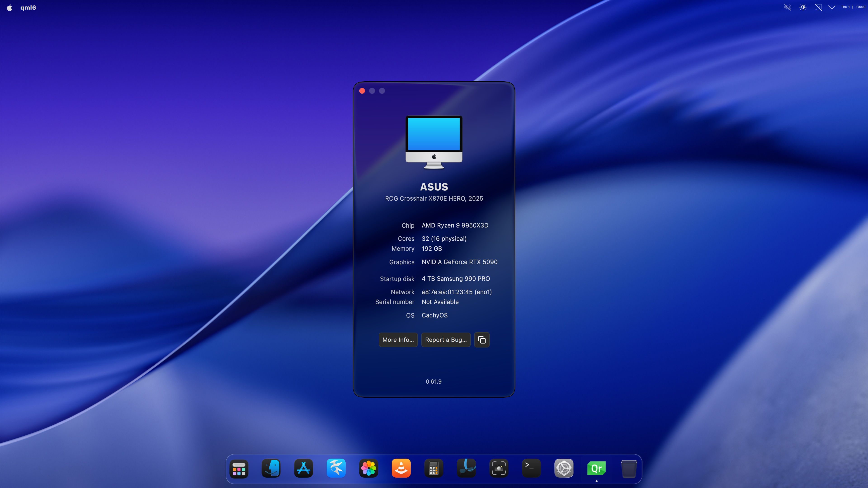Screen dimensions: 868x488
Task: Select the Not Available serial number value
Action: point(440,302)
